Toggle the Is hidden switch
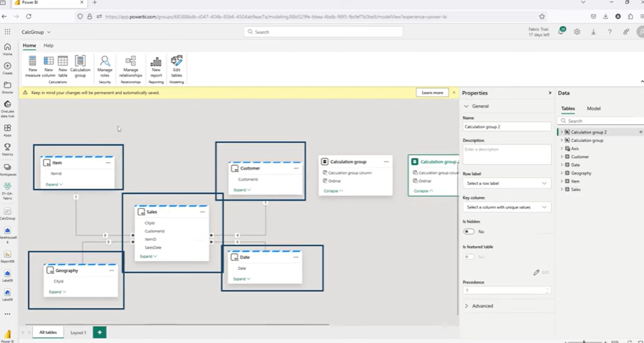 469,232
